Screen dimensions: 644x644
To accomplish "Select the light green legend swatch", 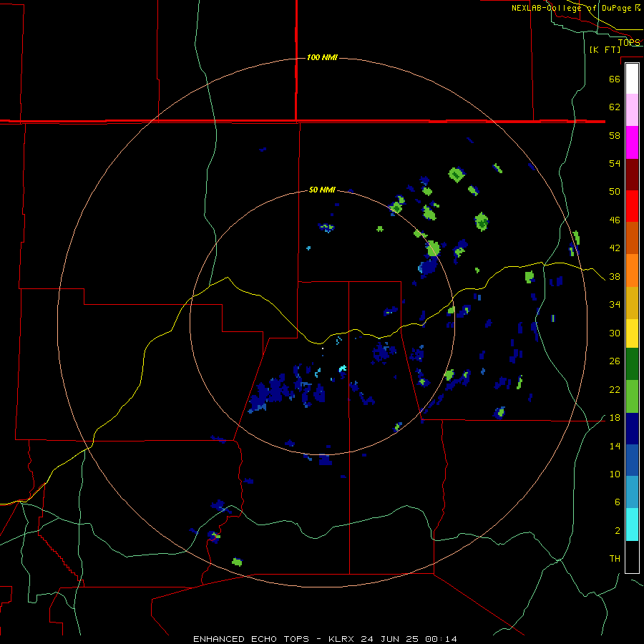I will (632, 396).
